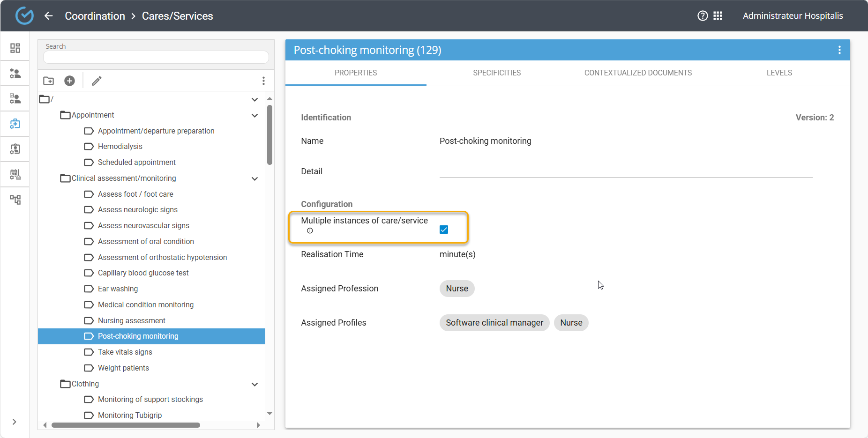
Task: Open Post-choking monitoring panel options menu
Action: click(839, 50)
